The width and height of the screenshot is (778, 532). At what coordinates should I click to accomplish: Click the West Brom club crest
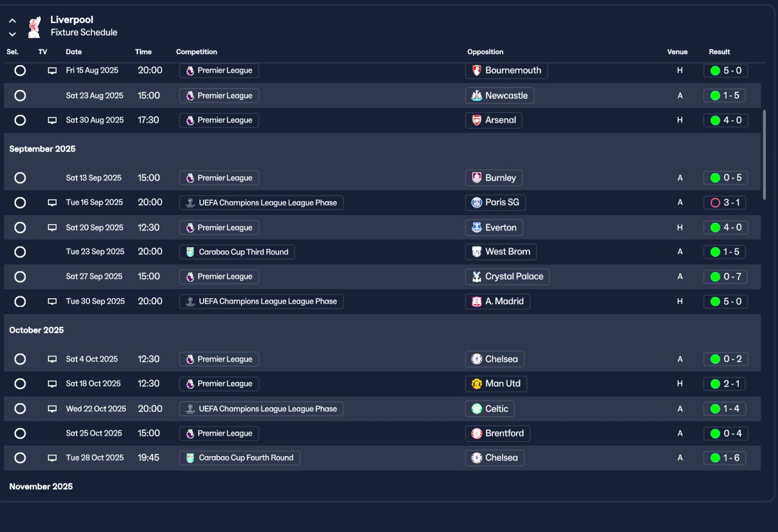point(477,251)
